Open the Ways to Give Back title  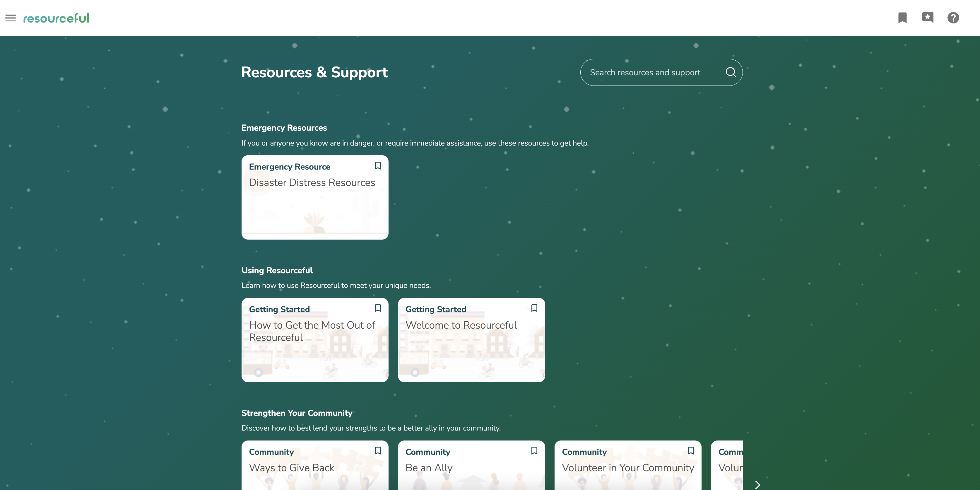(291, 468)
